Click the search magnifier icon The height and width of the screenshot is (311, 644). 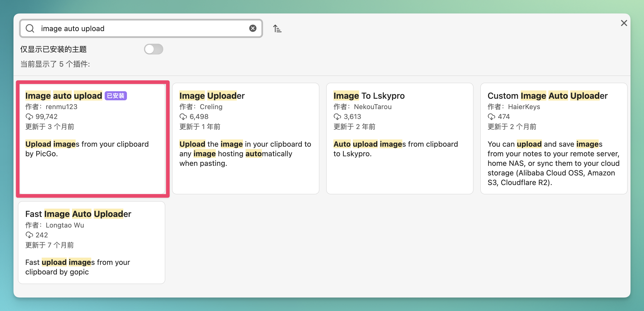click(x=30, y=29)
